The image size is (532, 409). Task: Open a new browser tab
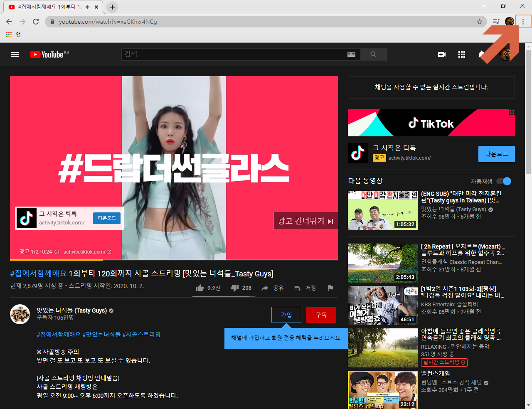[112, 7]
